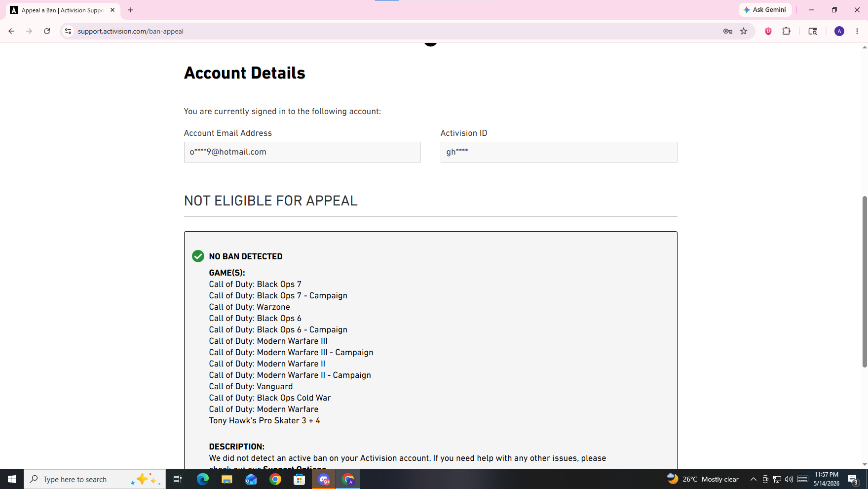Click the Ask Gemini button

765,10
